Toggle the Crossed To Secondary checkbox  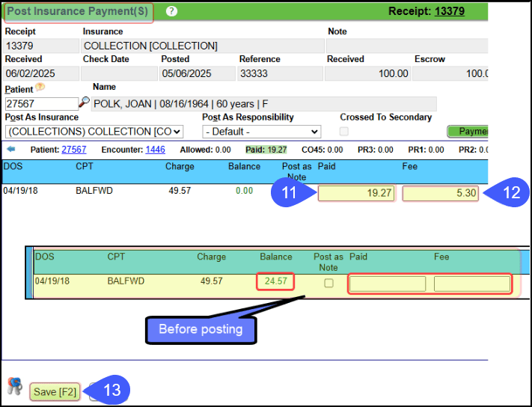344,132
